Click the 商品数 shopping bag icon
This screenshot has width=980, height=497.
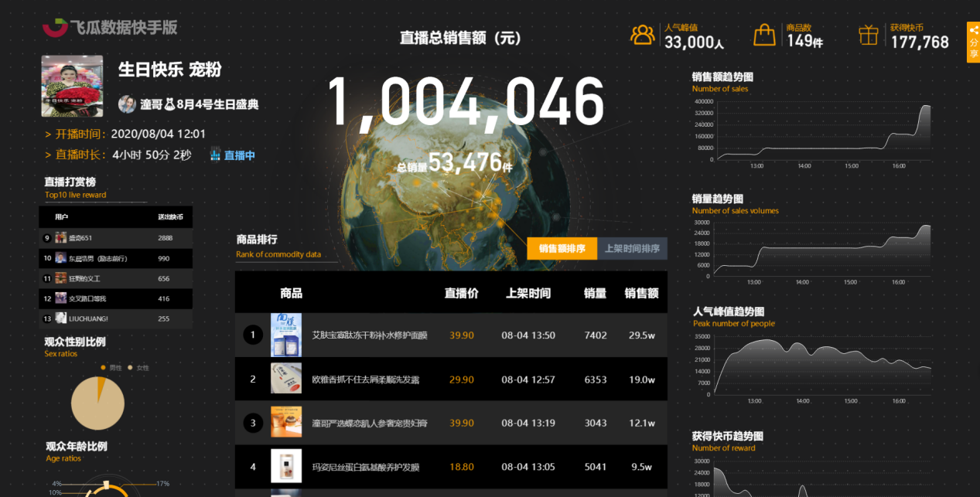tap(764, 35)
